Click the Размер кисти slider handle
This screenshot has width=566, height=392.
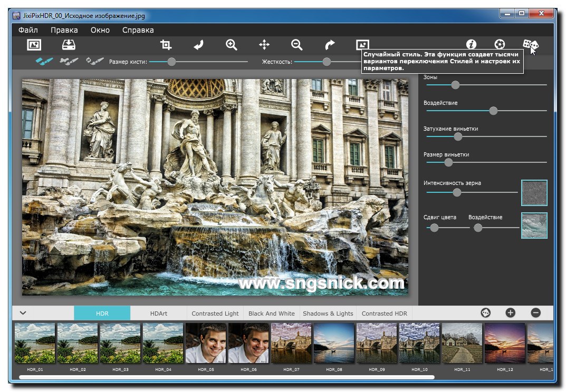172,62
